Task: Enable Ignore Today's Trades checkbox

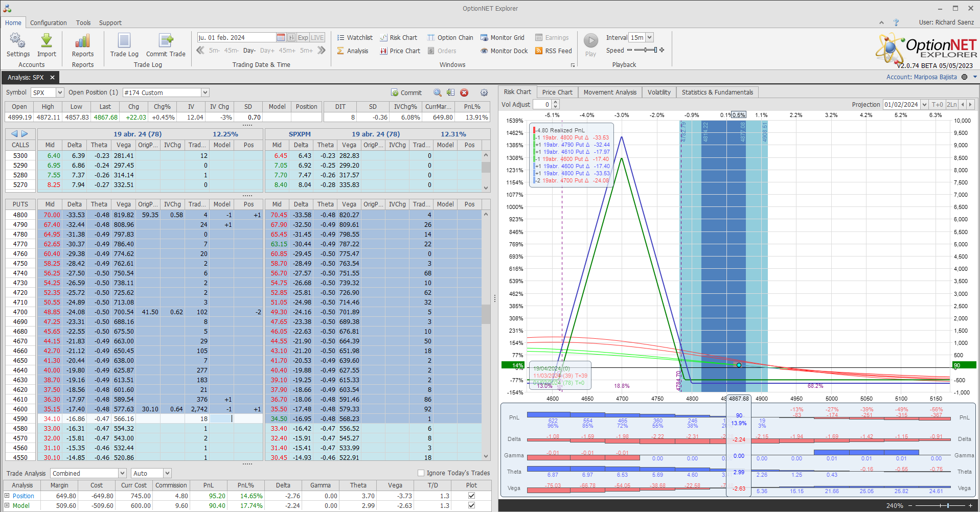Action: pyautogui.click(x=421, y=473)
